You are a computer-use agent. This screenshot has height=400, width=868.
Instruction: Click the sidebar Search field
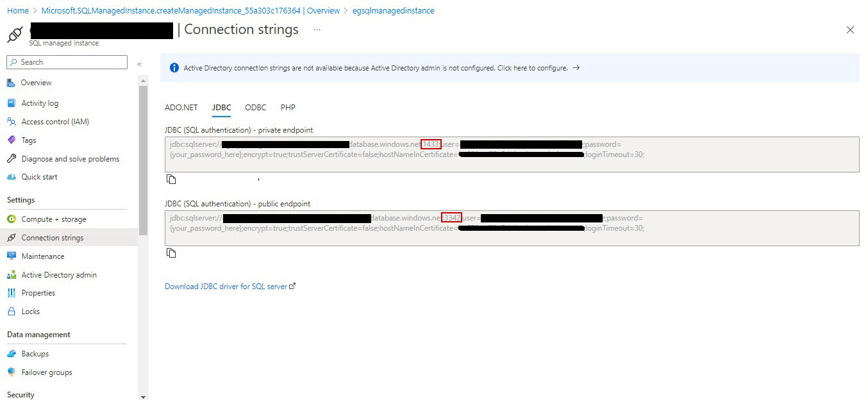pyautogui.click(x=67, y=62)
